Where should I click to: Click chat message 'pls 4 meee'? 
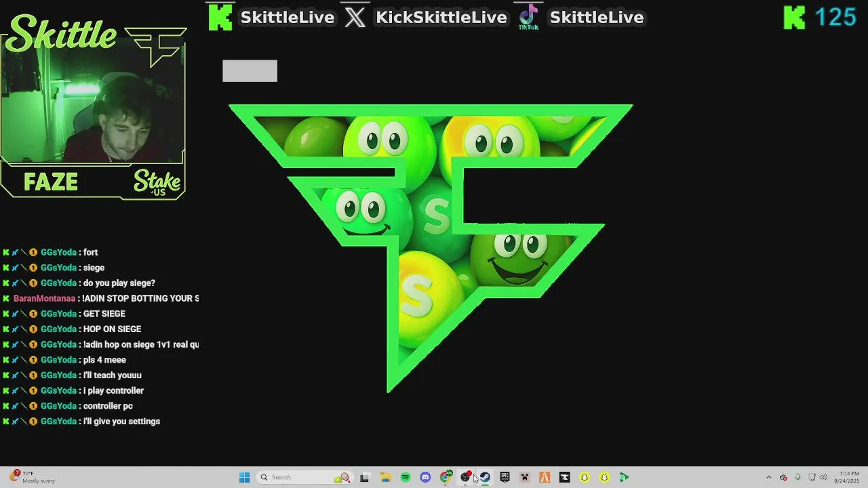click(104, 360)
